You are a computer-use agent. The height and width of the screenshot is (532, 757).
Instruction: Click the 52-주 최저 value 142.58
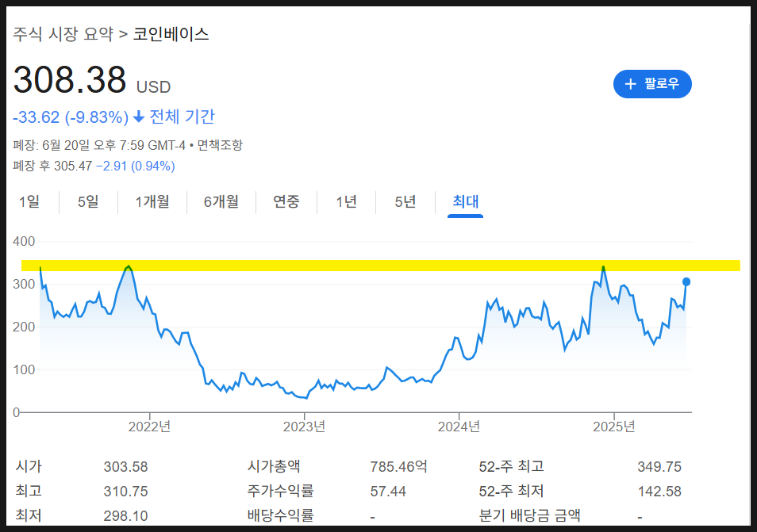(x=659, y=492)
